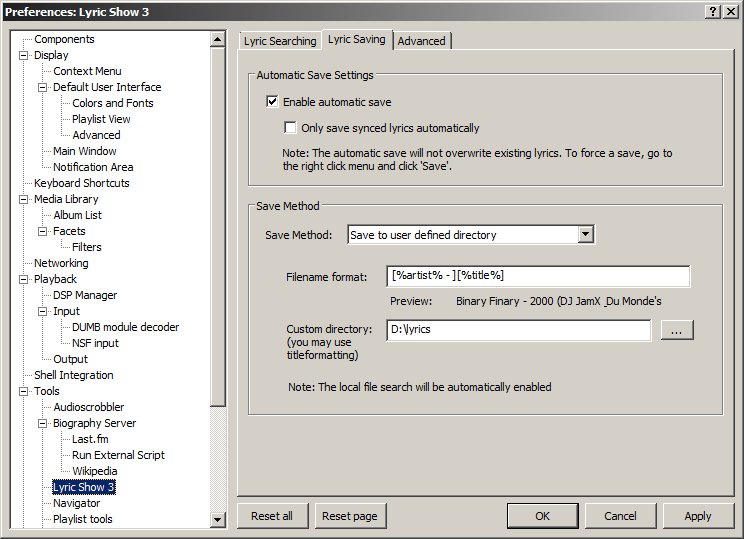744x539 pixels.
Task: Click the help question mark button
Action: 713,11
